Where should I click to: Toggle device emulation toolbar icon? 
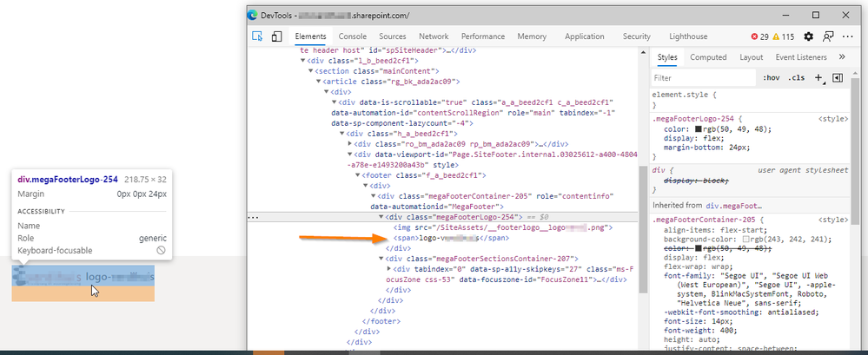[277, 36]
